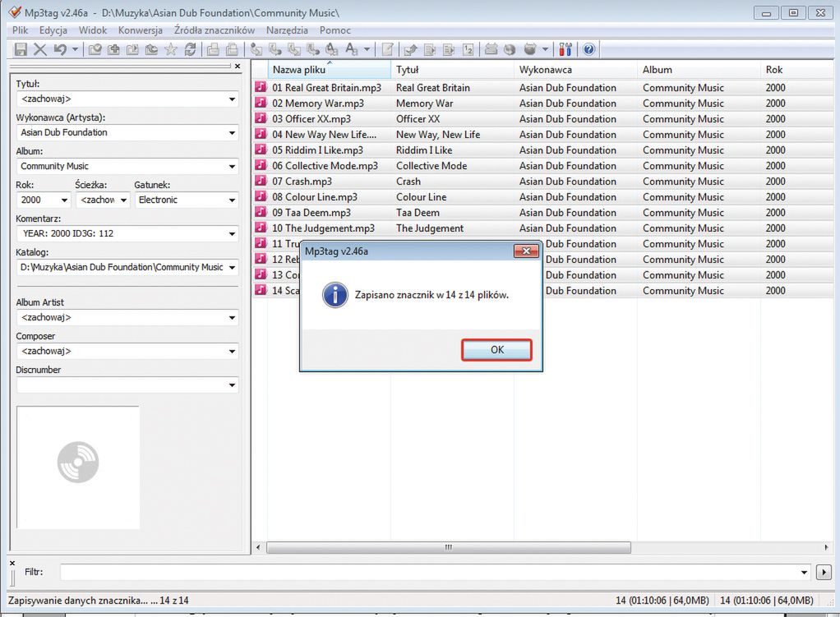This screenshot has height=617, width=840.
Task: Click the Export arrow icon
Action: click(410, 50)
